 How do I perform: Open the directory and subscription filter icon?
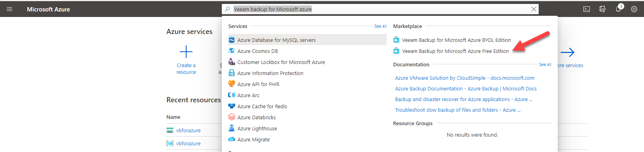click(x=602, y=9)
